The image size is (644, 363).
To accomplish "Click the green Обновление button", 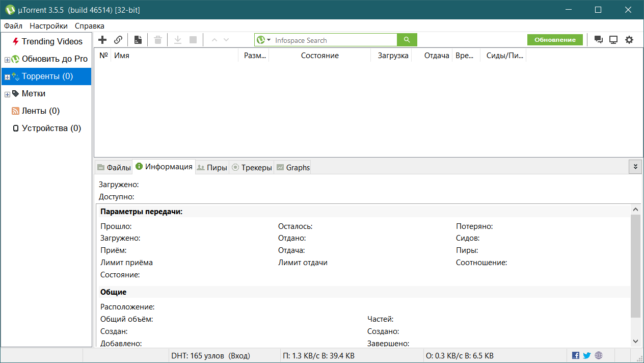I will coord(555,40).
